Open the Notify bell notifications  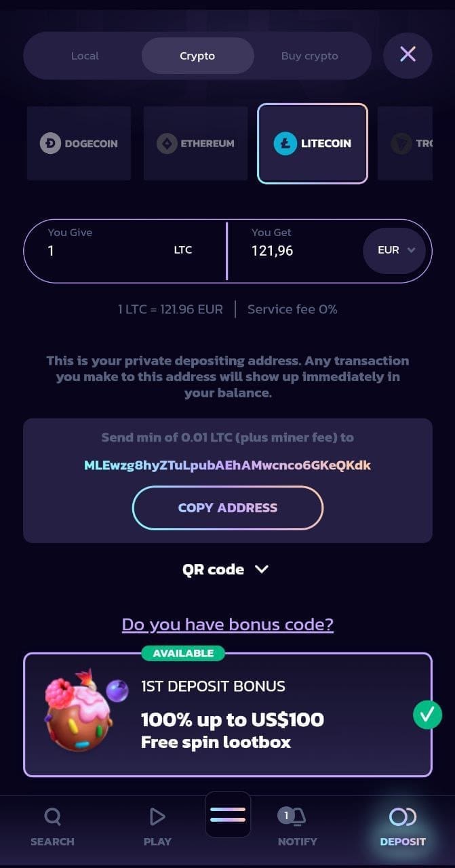tap(297, 826)
